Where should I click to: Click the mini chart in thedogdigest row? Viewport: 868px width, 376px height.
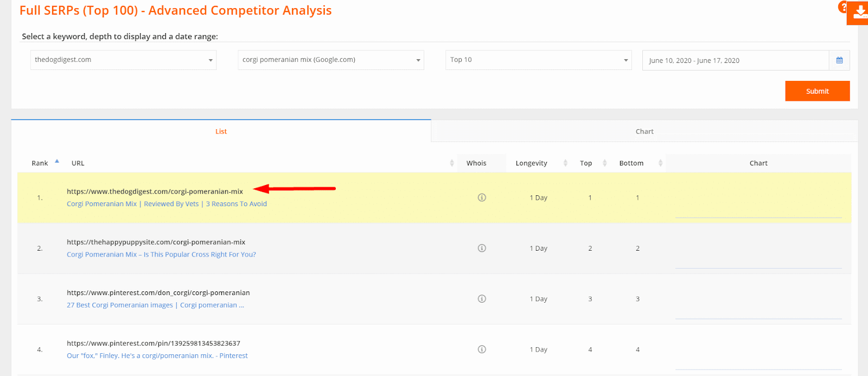point(758,198)
